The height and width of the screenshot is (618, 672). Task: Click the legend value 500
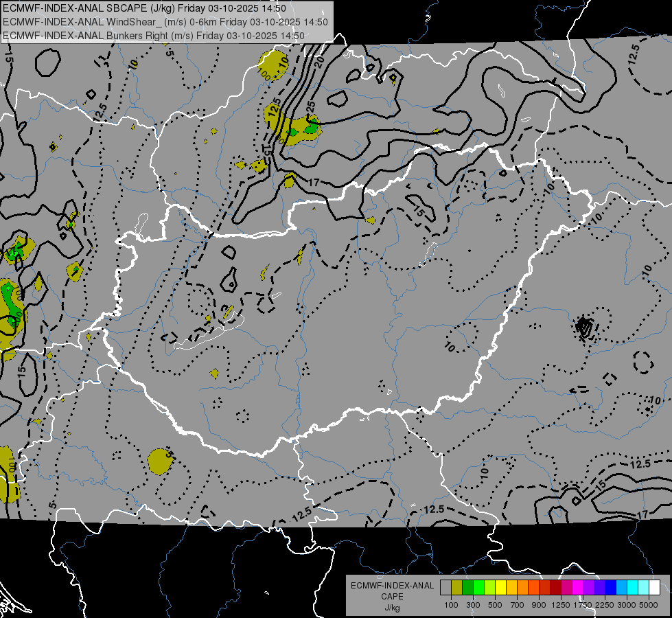click(495, 605)
